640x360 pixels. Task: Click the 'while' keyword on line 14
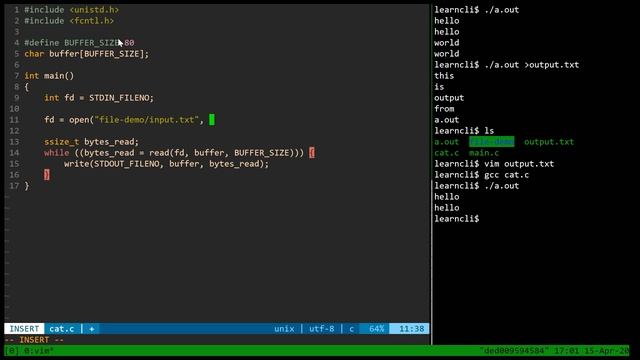(x=56, y=153)
